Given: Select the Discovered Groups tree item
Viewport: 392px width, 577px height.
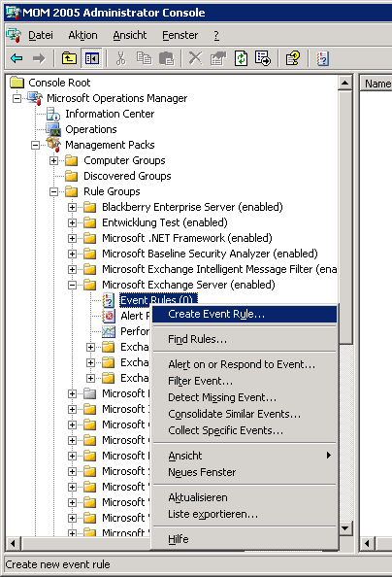Looking at the screenshot, I should pyautogui.click(x=127, y=176).
